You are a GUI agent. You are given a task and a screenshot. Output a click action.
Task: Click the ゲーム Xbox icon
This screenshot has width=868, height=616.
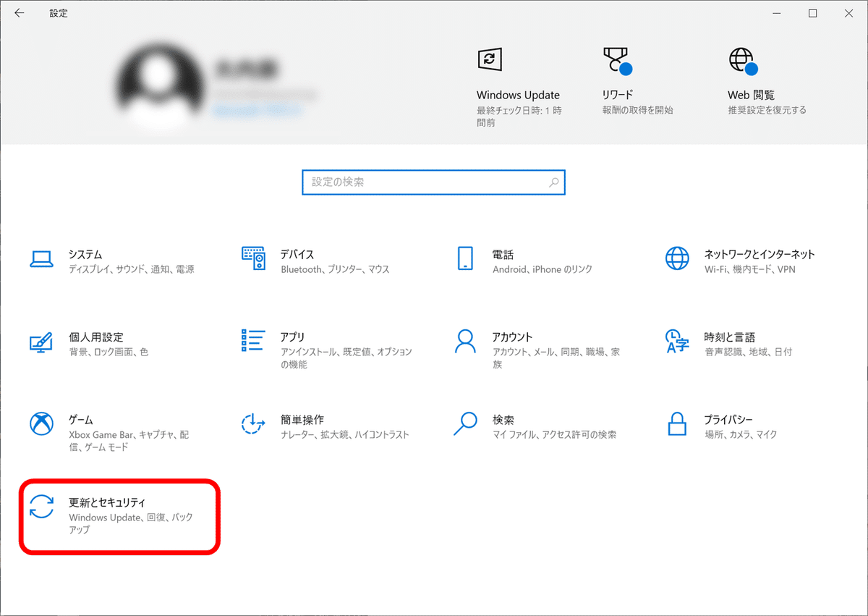41,423
